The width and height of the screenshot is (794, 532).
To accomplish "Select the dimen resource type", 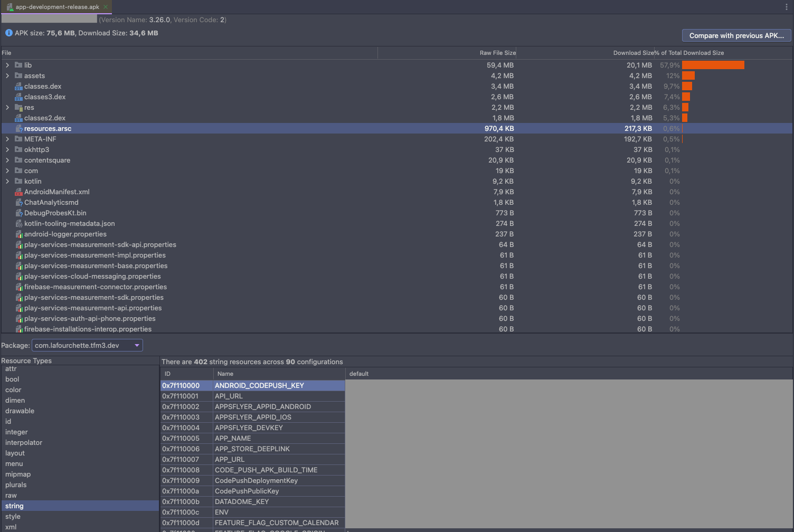I will 80,401.
